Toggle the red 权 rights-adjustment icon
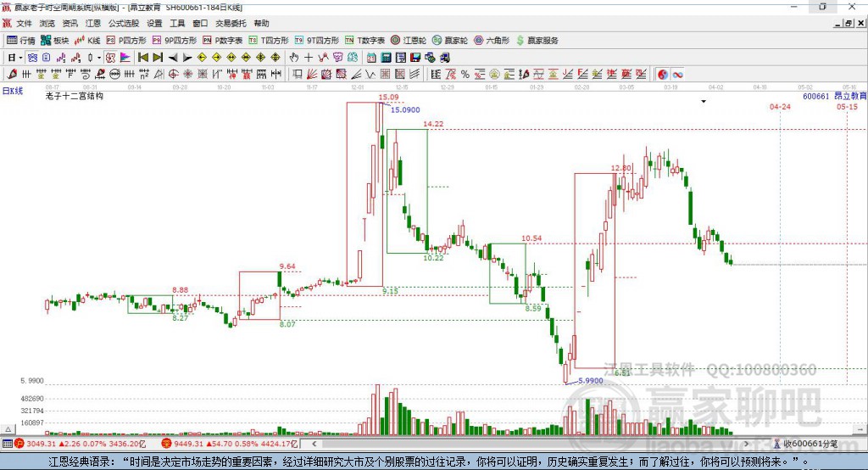Screen dimensions: 868x470 pyautogui.click(x=110, y=58)
